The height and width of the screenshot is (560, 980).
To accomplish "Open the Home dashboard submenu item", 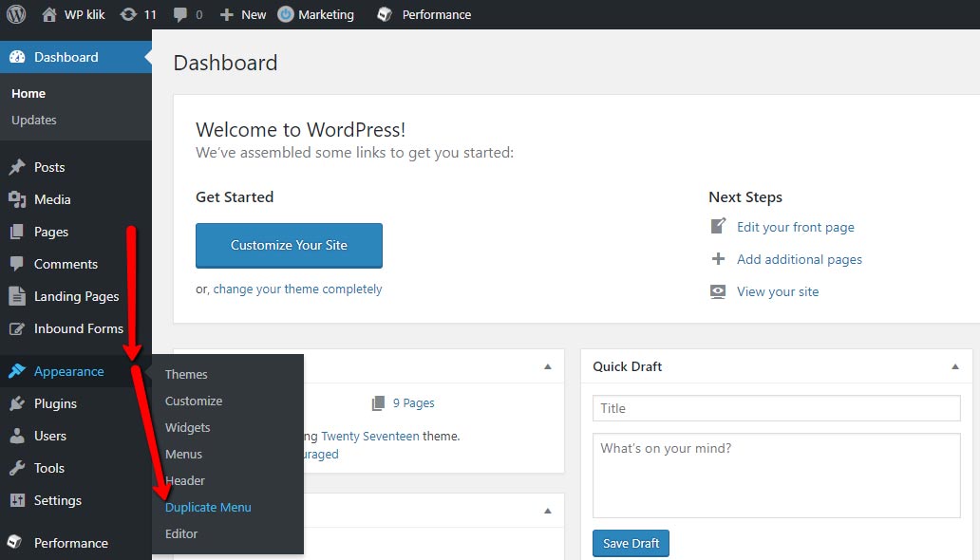I will [28, 93].
